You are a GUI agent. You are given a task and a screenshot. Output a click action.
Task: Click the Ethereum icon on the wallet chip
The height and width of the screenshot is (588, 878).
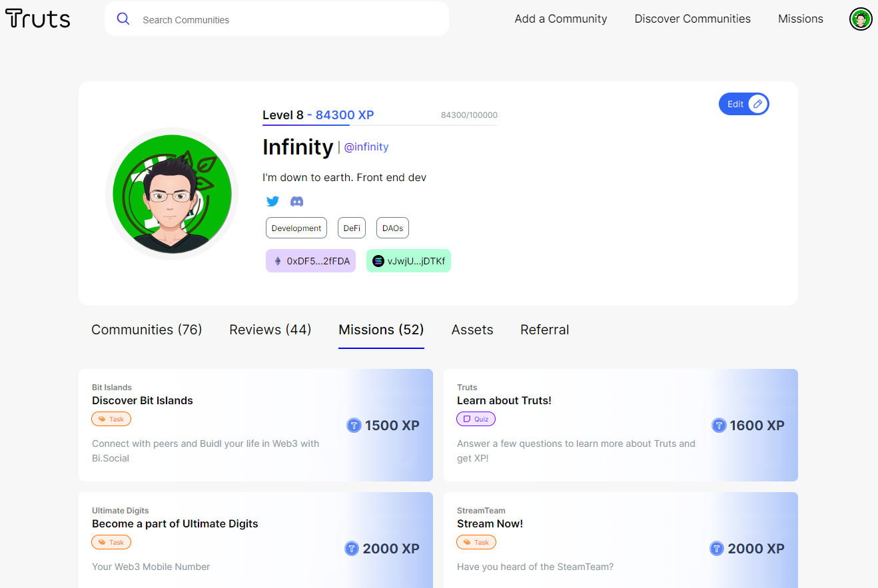tap(278, 261)
